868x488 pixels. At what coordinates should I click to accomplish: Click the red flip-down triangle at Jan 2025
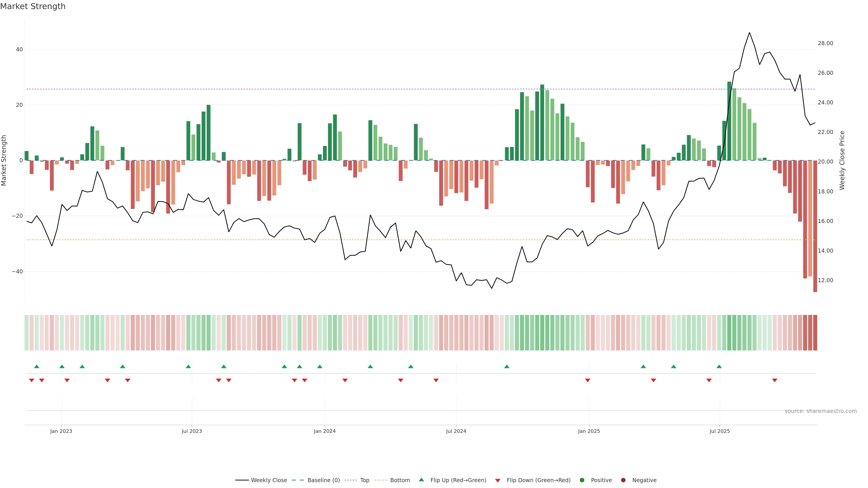click(588, 380)
